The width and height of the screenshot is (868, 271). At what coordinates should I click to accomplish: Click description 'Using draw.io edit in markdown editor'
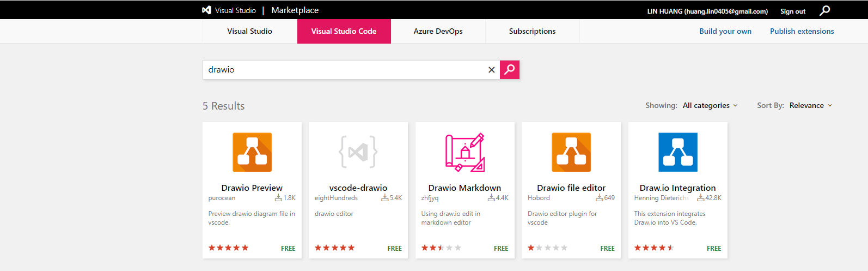(451, 218)
